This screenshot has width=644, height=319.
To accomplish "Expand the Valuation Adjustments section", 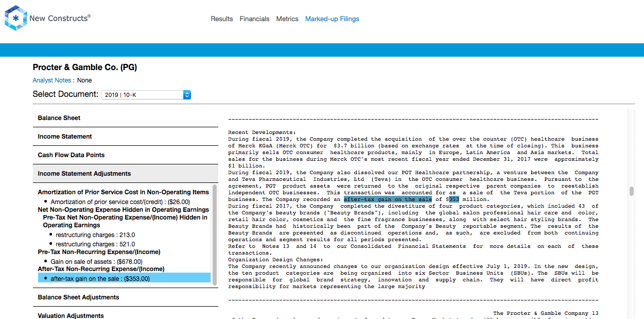I will pos(126,314).
